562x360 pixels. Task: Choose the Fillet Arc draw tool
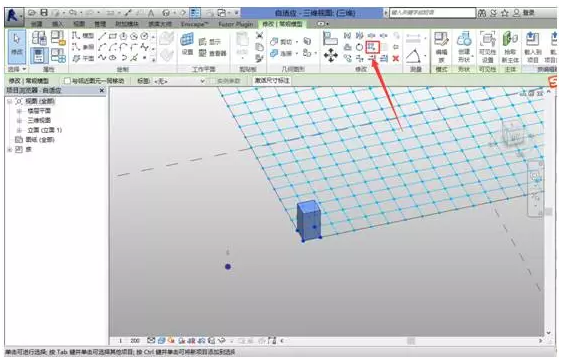coord(134,47)
